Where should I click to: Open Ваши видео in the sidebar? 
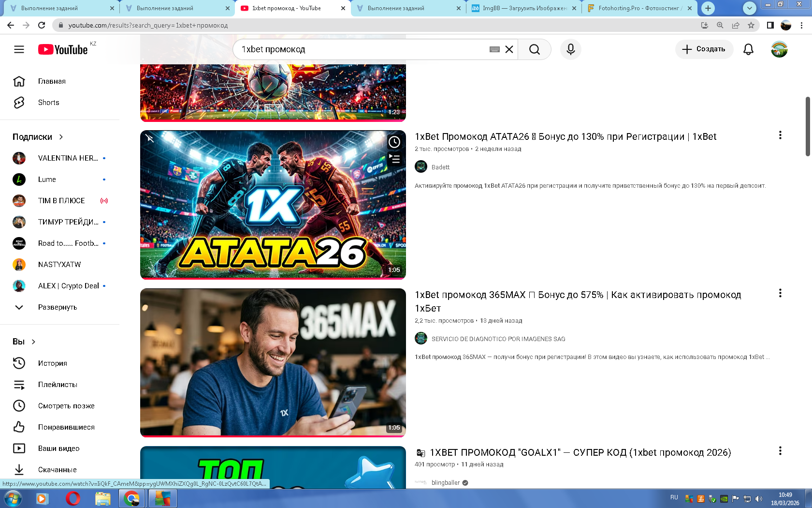click(x=59, y=448)
